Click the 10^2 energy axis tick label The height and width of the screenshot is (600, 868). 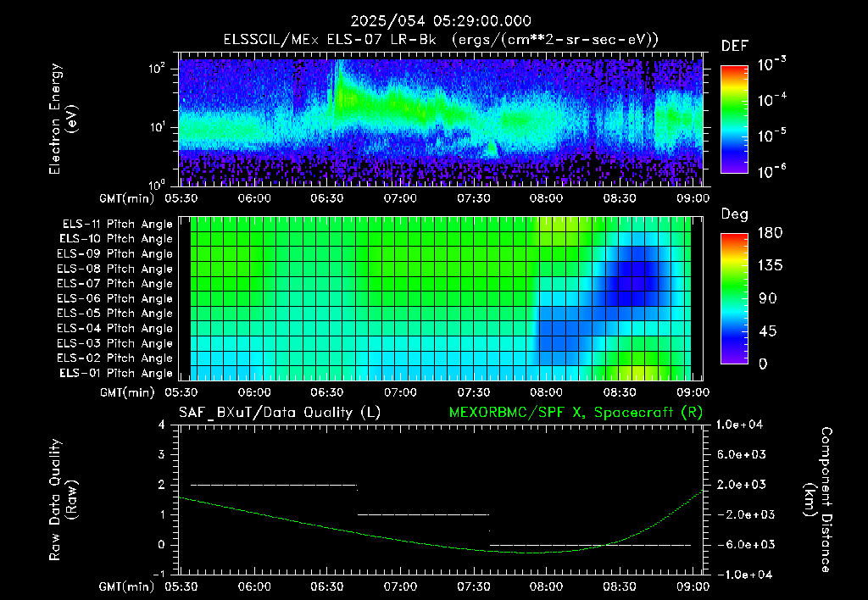(x=157, y=69)
